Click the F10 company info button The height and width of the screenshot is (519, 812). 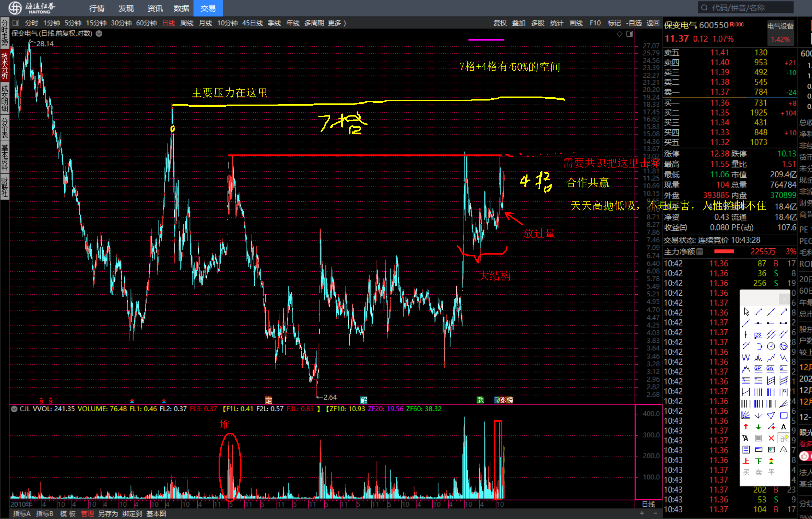(595, 23)
